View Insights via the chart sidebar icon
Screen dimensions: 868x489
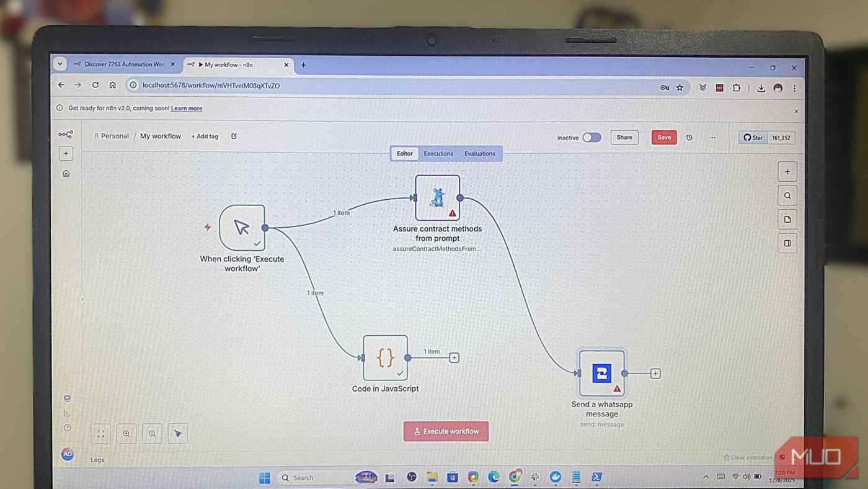[66, 412]
